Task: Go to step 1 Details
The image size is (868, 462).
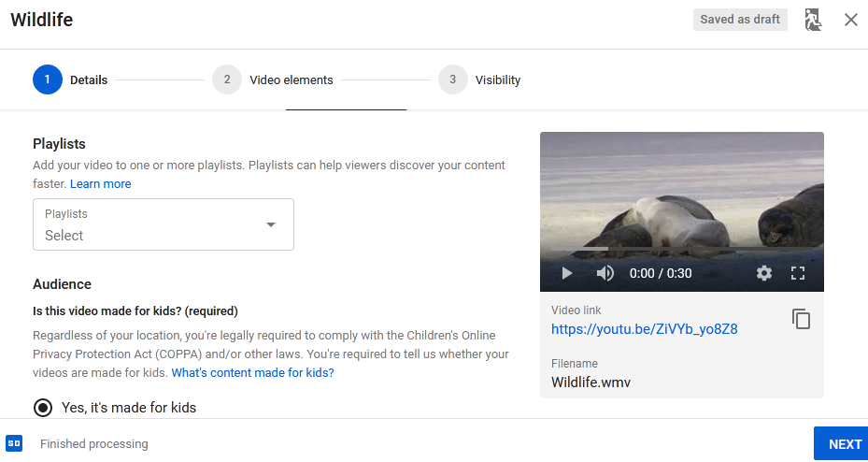Action: click(x=48, y=79)
